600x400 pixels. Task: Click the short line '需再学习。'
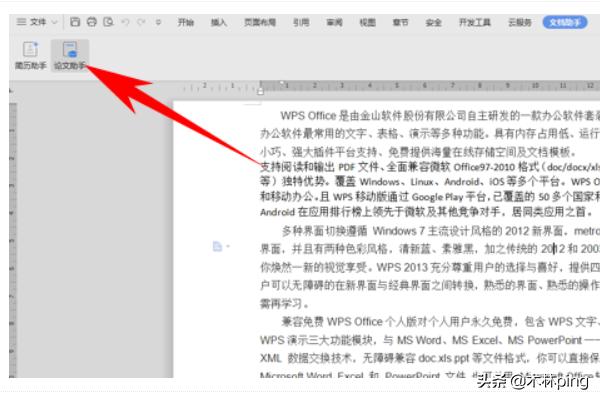tap(284, 304)
